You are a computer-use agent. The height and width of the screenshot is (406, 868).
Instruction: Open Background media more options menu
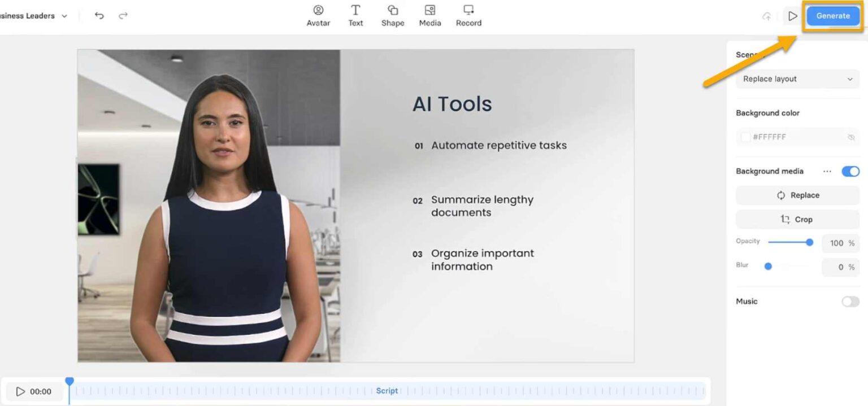pyautogui.click(x=827, y=171)
